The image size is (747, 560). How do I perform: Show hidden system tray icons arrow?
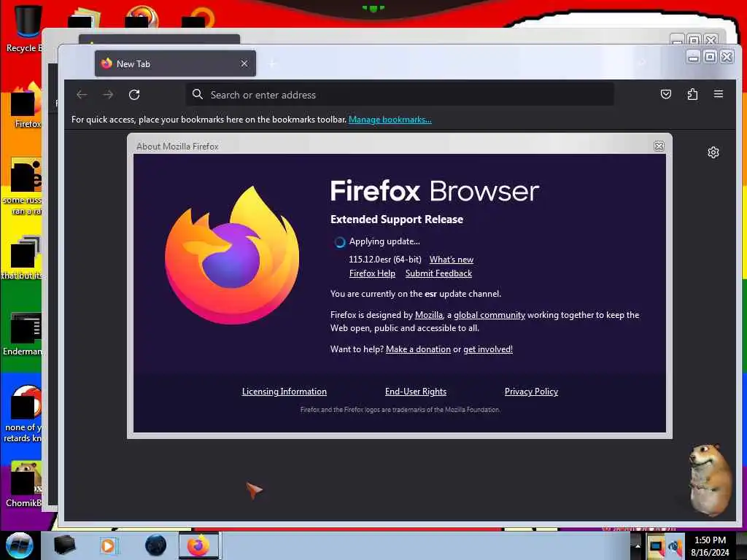(x=637, y=546)
